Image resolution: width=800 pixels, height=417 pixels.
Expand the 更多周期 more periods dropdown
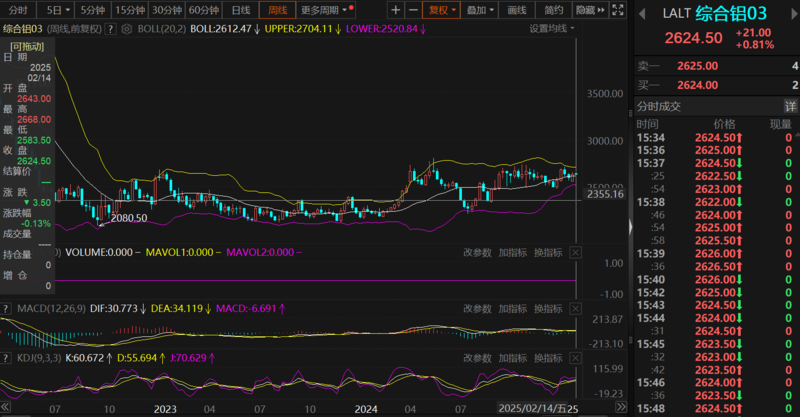pyautogui.click(x=322, y=10)
